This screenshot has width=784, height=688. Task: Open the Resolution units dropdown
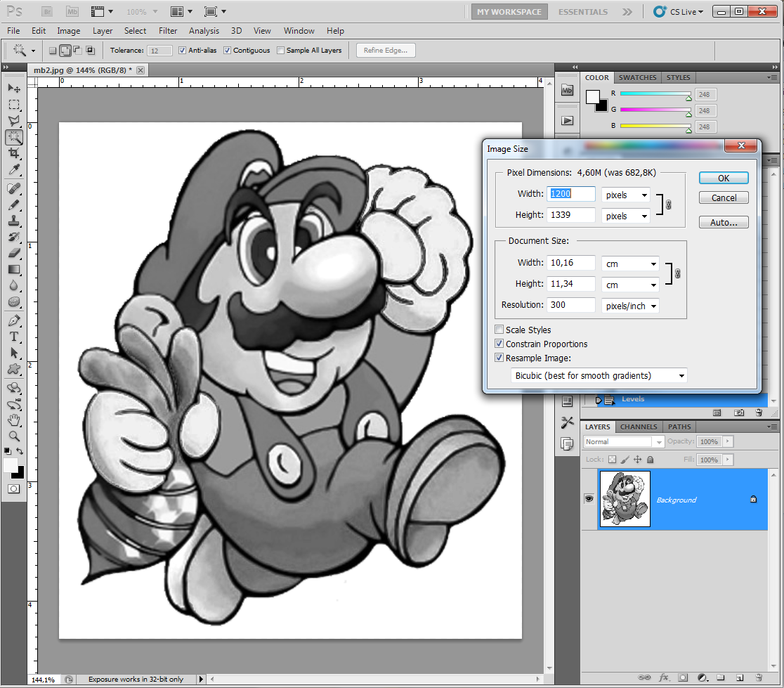tap(630, 306)
